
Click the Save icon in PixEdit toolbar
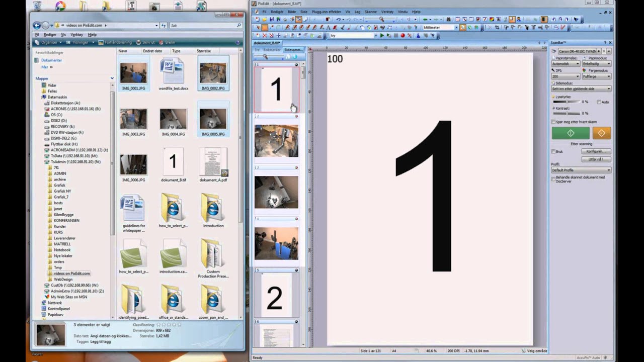click(x=272, y=19)
